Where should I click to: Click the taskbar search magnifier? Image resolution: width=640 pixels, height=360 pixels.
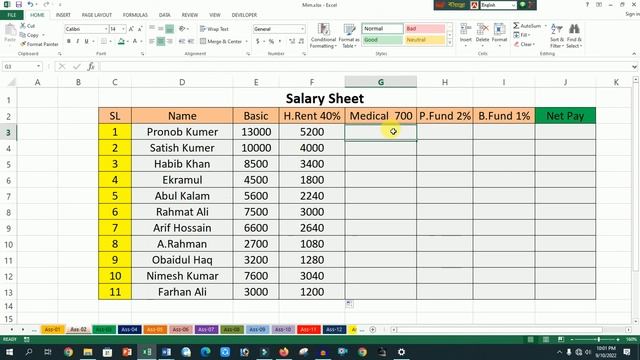coord(29,352)
